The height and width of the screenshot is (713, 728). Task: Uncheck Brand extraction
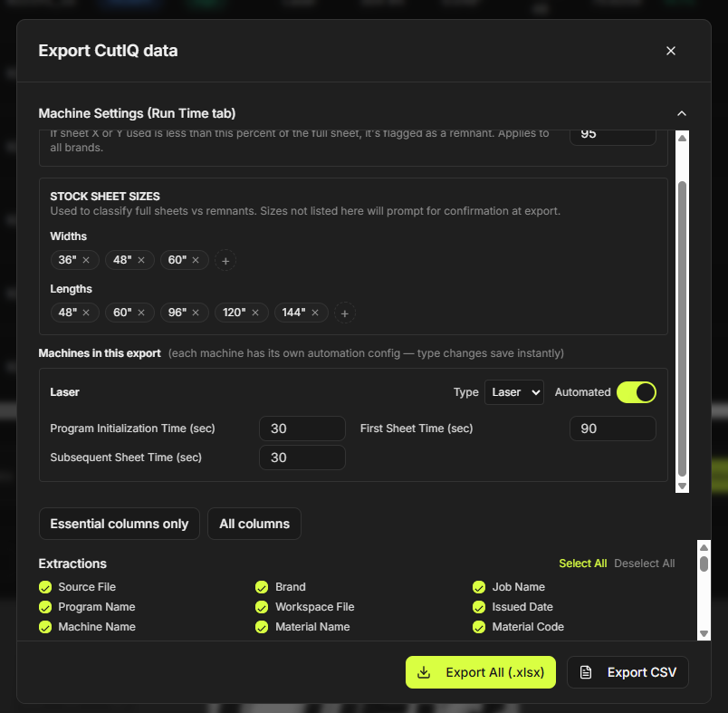(262, 587)
